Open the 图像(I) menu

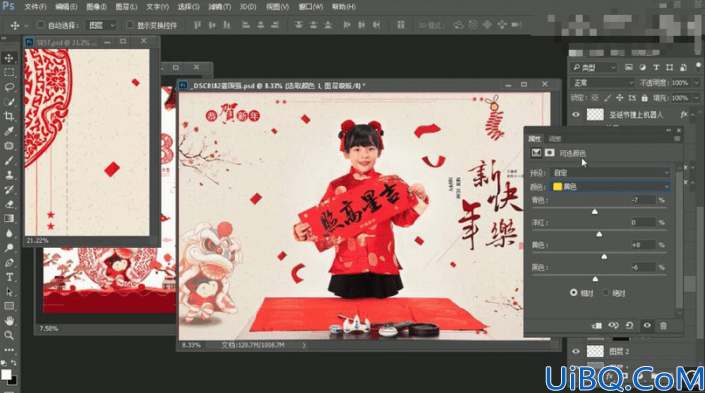tap(96, 7)
